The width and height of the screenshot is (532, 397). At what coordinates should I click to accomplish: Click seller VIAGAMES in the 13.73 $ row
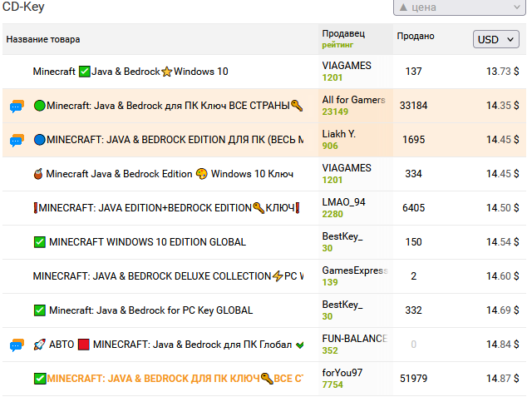347,66
